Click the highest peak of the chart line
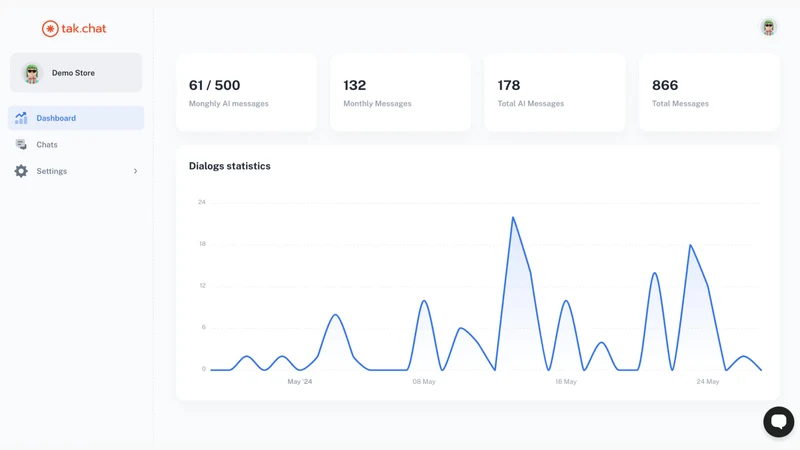This screenshot has width=800, height=450. click(x=513, y=218)
